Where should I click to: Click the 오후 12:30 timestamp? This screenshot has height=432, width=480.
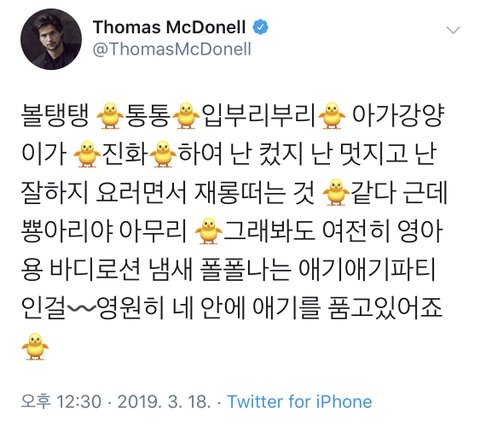pyautogui.click(x=61, y=401)
